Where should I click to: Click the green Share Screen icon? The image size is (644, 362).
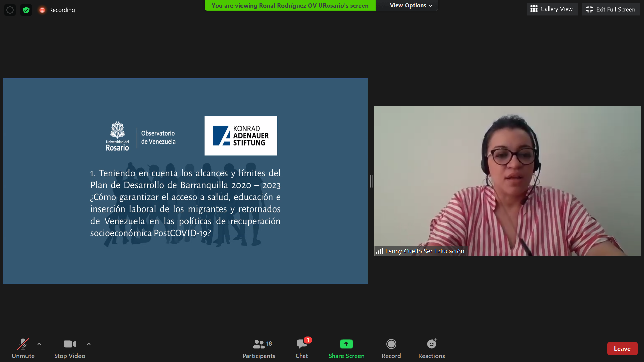click(346, 344)
